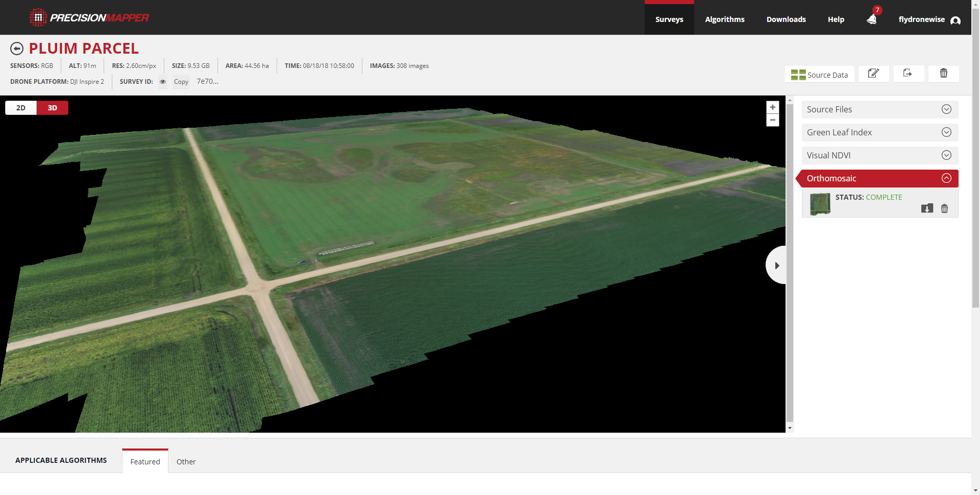Viewport: 980px width, 495px height.
Task: Open the Surveys menu
Action: coord(669,19)
